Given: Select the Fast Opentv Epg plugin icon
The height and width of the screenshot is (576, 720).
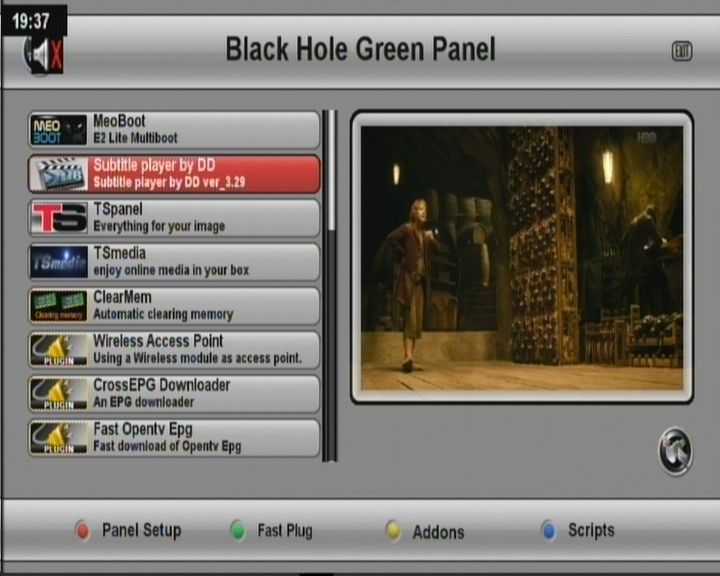Looking at the screenshot, I should click(x=58, y=438).
